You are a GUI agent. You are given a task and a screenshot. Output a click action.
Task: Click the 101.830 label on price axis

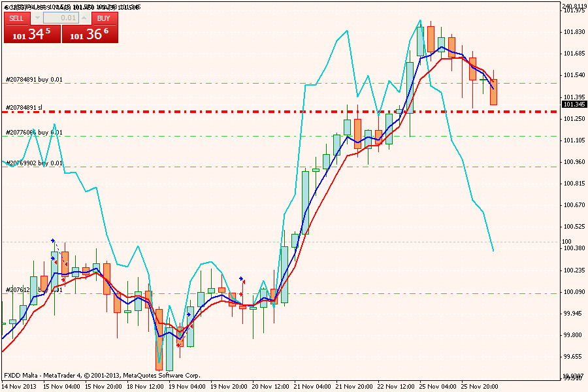573,32
